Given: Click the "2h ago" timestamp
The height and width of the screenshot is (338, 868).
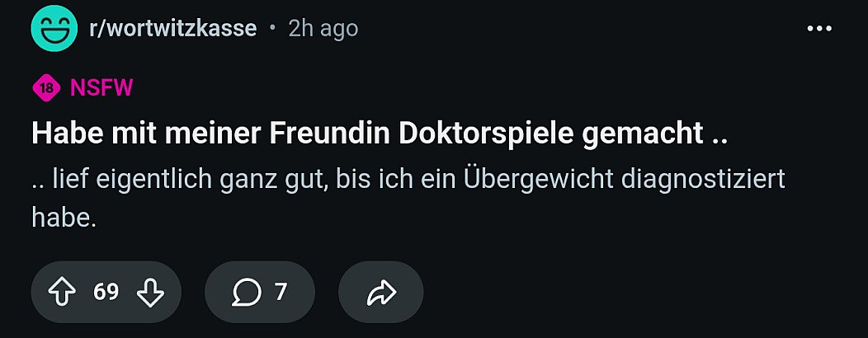Looking at the screenshot, I should click(323, 29).
